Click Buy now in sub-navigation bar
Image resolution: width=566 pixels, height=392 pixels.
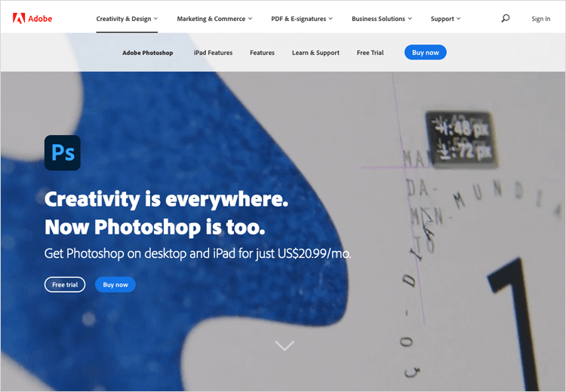pyautogui.click(x=425, y=52)
